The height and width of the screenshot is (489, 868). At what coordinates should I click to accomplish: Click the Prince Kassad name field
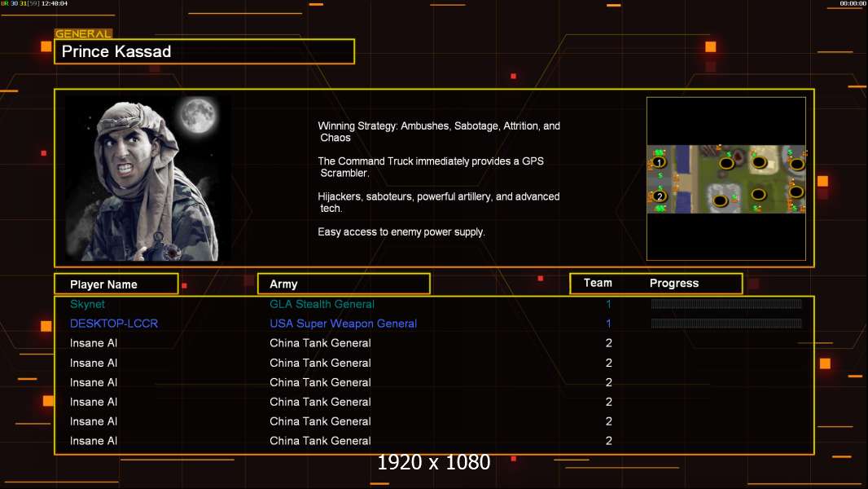204,51
